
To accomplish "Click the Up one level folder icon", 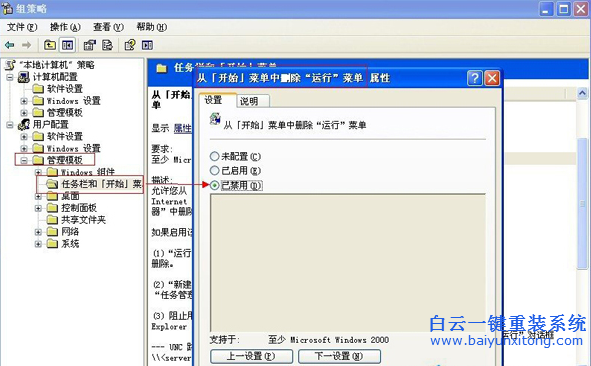I will (50, 46).
